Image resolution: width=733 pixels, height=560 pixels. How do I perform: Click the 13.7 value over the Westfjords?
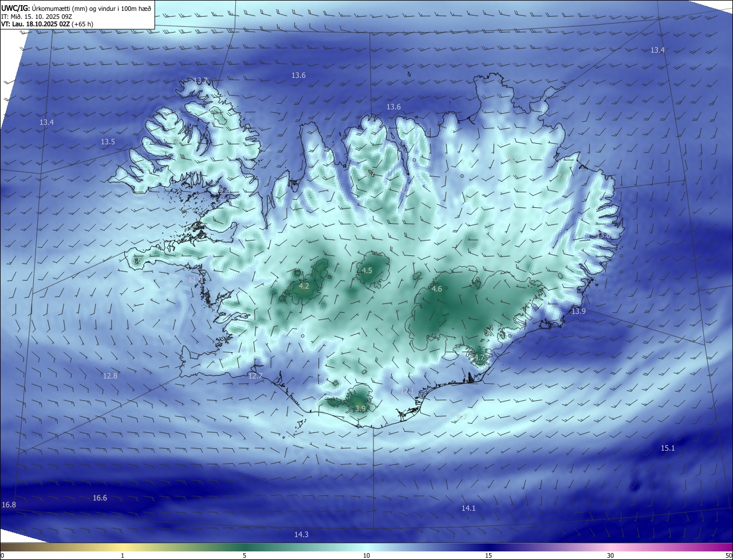coord(200,81)
